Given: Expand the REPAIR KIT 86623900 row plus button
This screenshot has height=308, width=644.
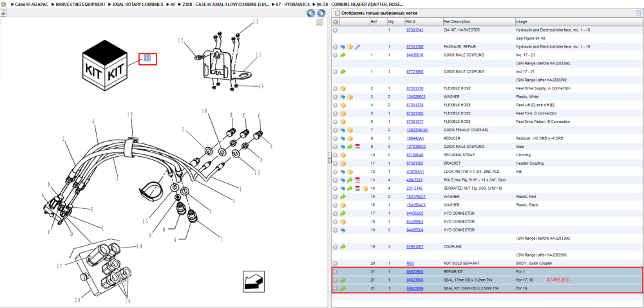Looking at the screenshot, I should tap(335, 272).
